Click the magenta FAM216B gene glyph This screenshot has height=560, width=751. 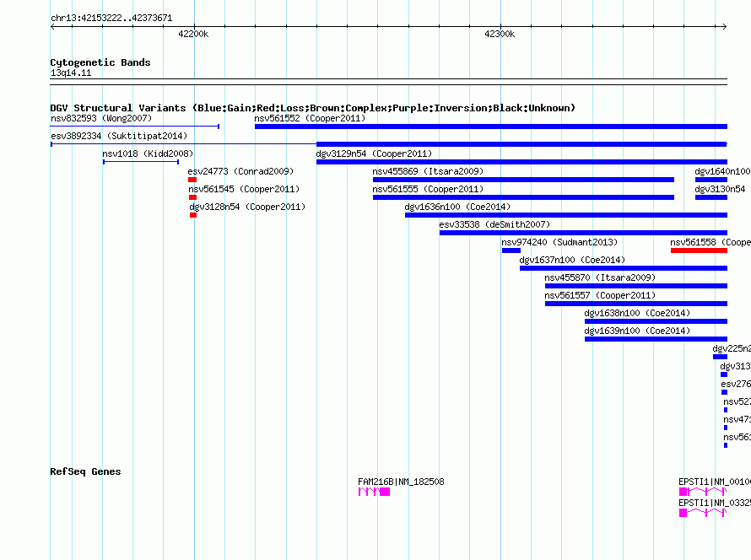click(374, 492)
